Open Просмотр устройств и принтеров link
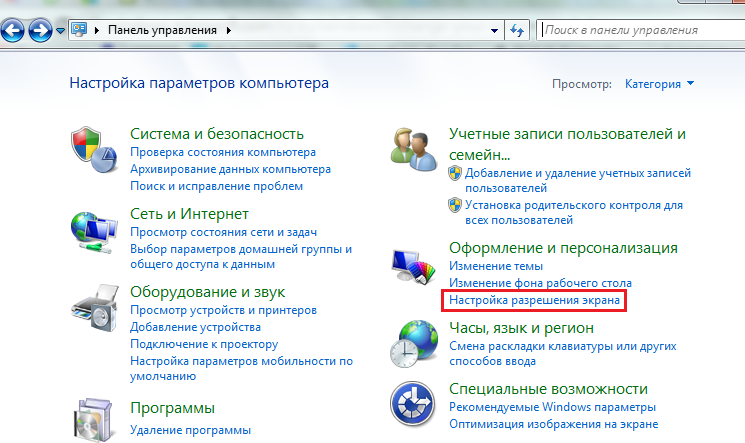Screen dimensions: 745x443 coord(223,310)
